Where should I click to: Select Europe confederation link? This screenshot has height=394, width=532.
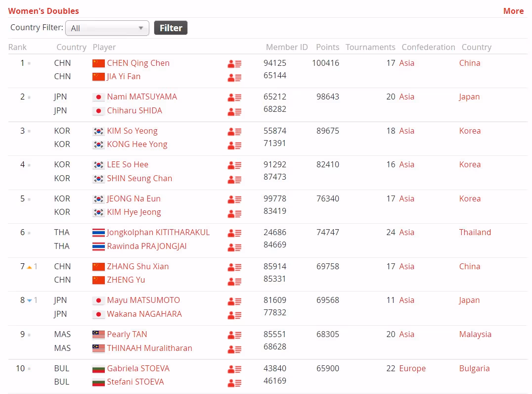coord(412,368)
